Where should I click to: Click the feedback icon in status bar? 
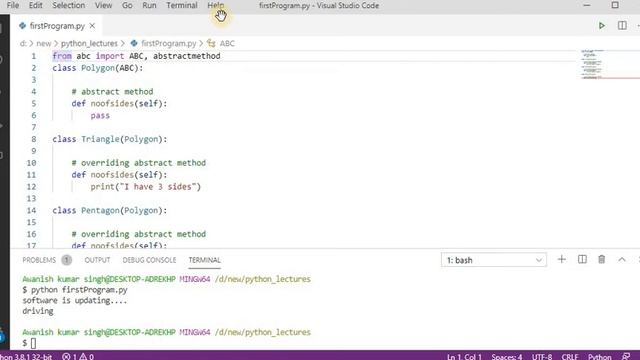(x=625, y=356)
